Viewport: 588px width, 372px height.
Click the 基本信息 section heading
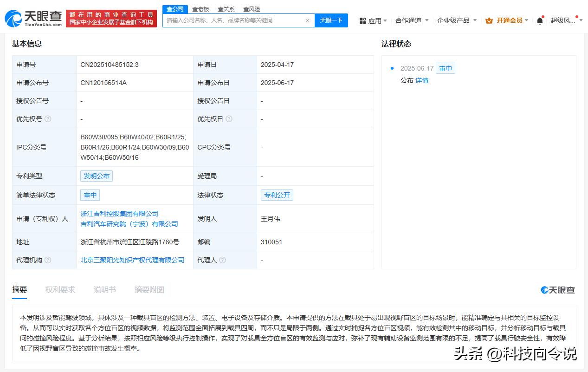tap(27, 44)
